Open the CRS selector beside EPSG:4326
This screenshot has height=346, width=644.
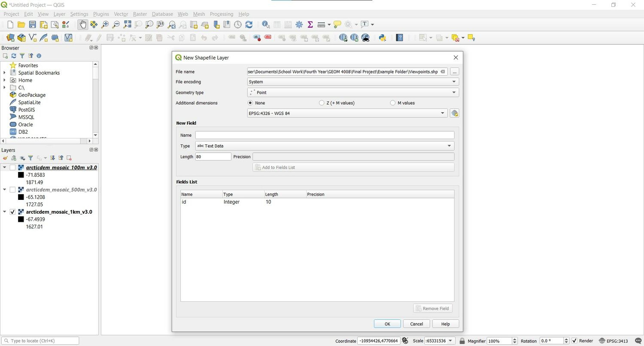click(x=454, y=113)
